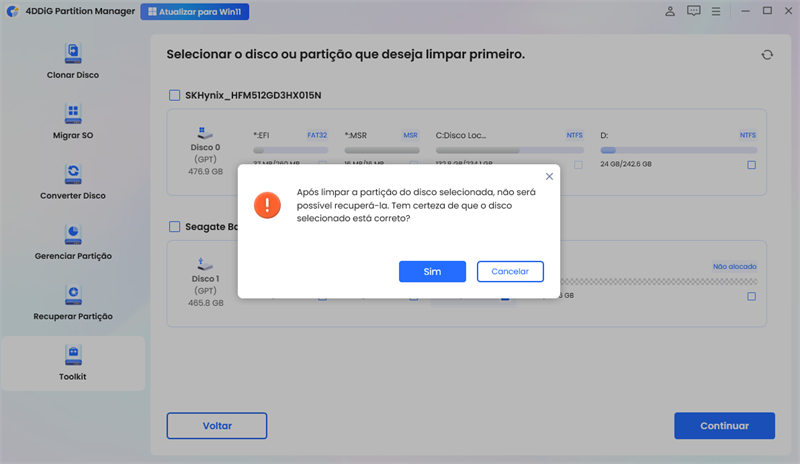
Task: Select the Converter Disco icon
Action: coord(73,173)
